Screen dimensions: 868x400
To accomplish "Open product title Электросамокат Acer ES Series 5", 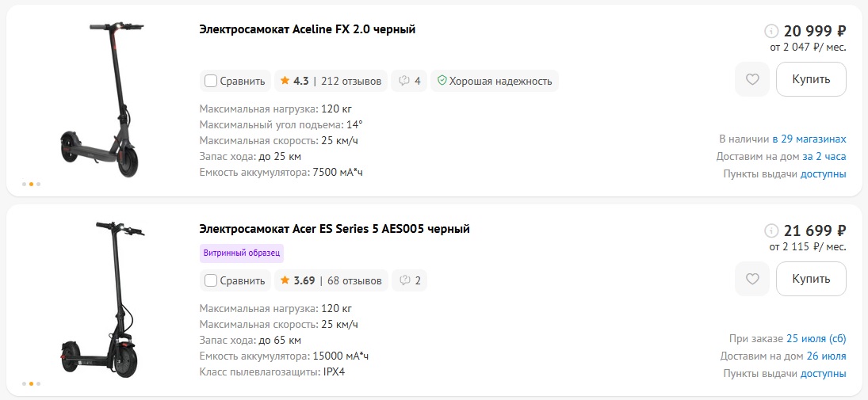I will click(x=335, y=228).
